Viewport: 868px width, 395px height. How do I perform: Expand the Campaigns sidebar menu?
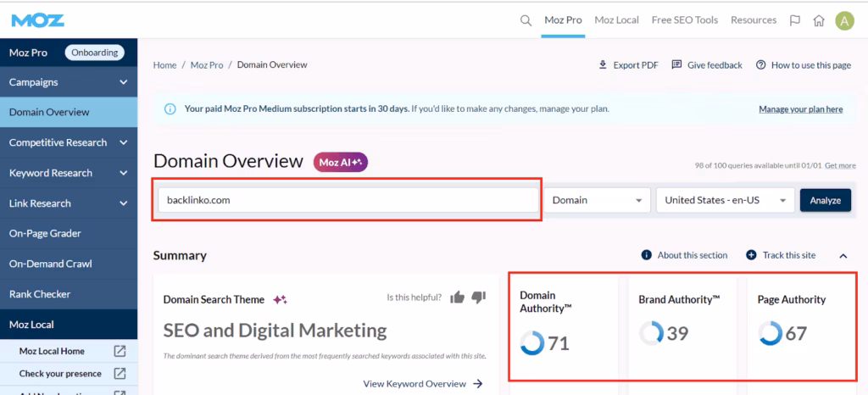coord(124,82)
